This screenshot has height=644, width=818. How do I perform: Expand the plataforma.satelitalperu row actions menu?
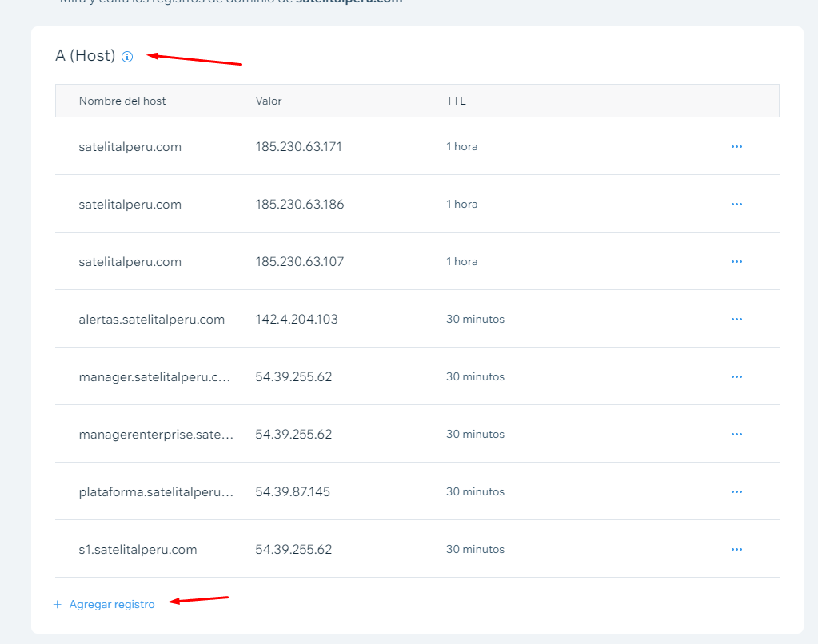[x=736, y=492]
